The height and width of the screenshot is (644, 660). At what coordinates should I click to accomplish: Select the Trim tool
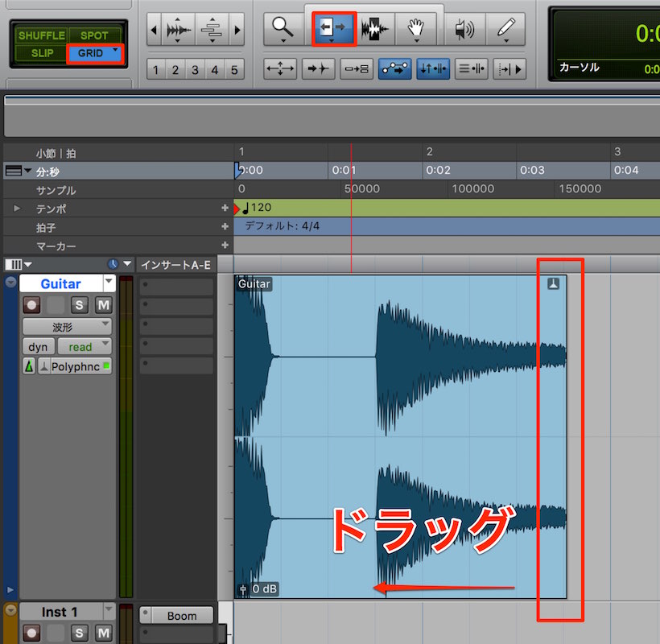click(334, 29)
